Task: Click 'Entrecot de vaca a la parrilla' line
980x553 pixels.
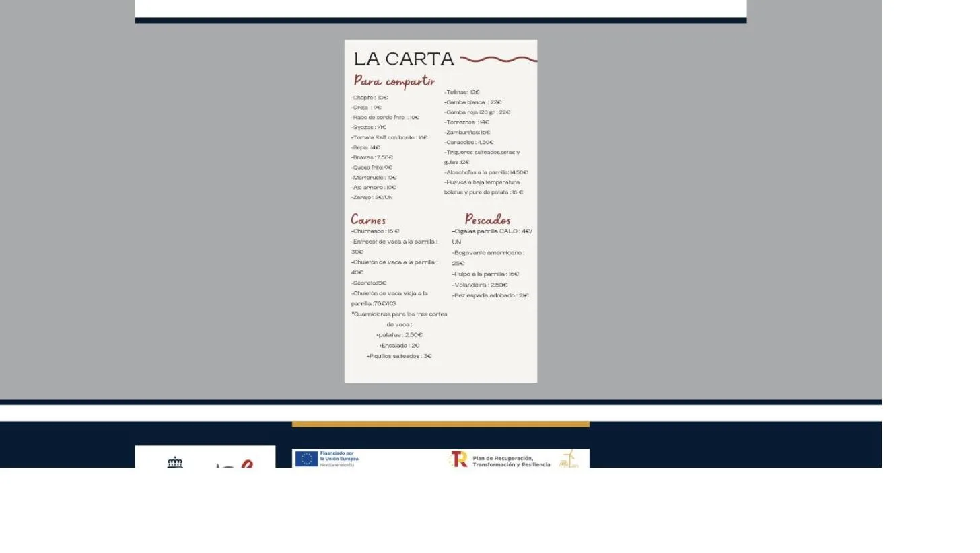Action: (x=394, y=242)
